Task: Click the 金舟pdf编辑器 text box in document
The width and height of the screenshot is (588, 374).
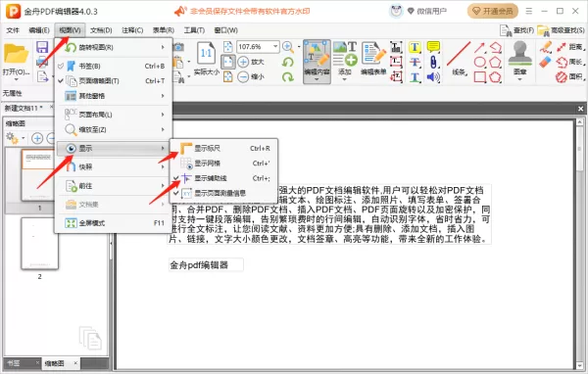Action: 206,265
